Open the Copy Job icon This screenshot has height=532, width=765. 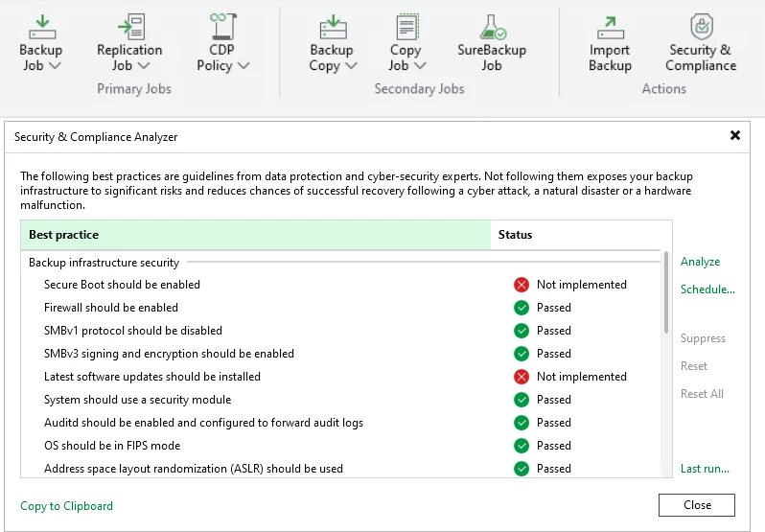pos(406,26)
